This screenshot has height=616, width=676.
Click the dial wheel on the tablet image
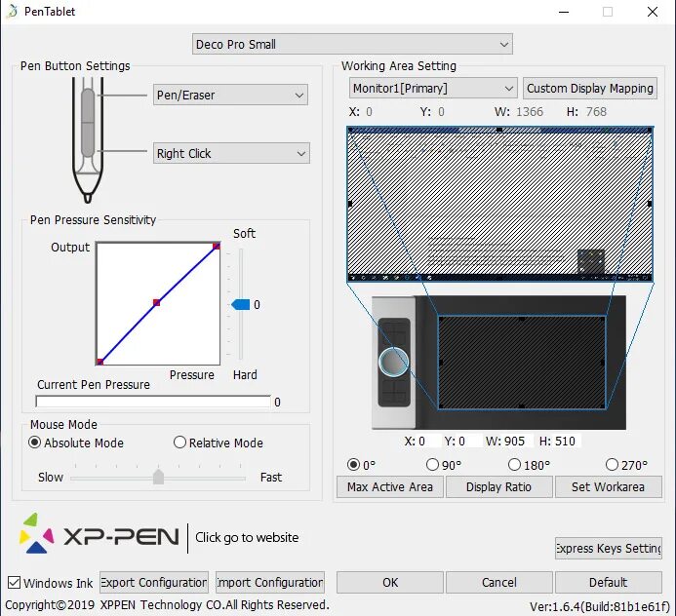click(x=393, y=362)
